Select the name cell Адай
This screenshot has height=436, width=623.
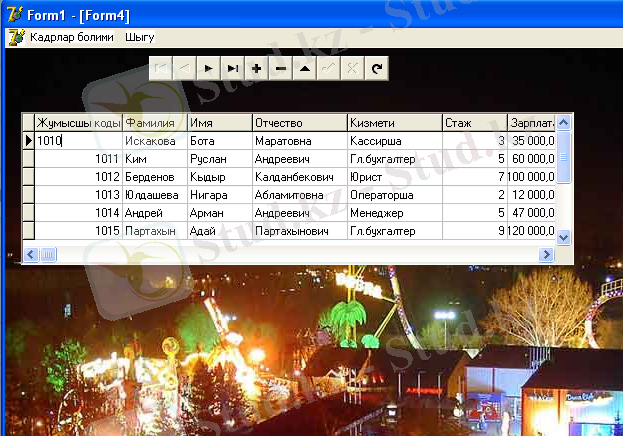coord(220,231)
